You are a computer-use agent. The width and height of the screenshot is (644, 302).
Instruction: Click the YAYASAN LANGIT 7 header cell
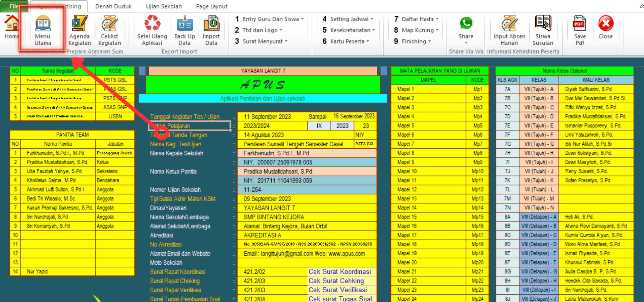coord(263,71)
